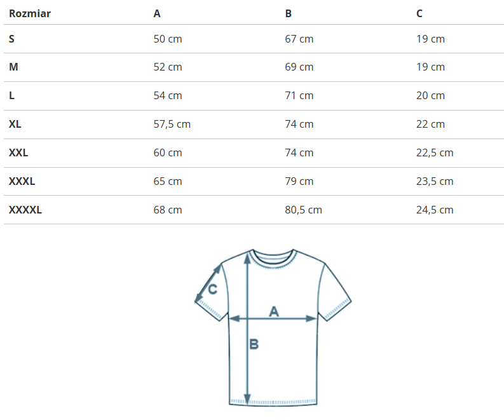Select the "Rozmiar" column header
Screen dimensions: 504x420
coord(30,13)
